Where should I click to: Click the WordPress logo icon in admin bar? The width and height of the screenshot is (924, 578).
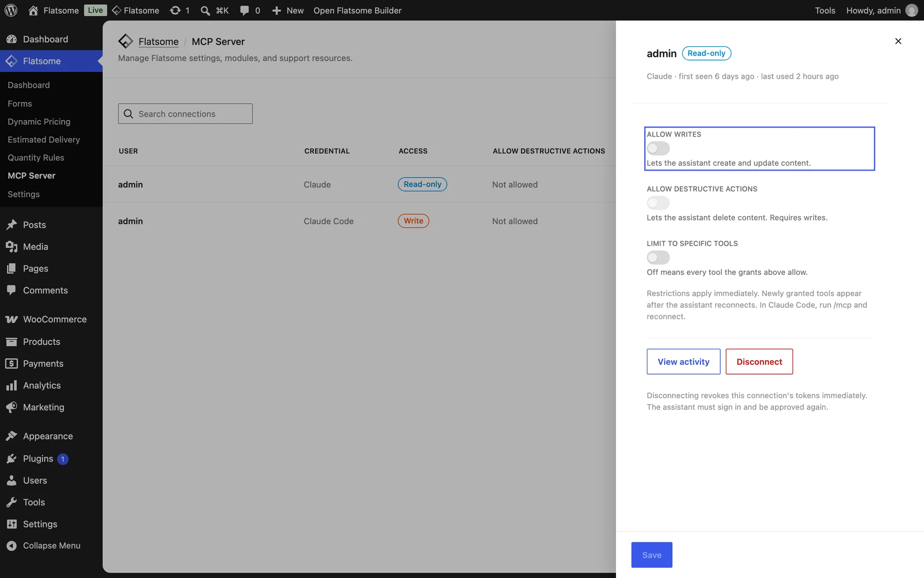(11, 10)
